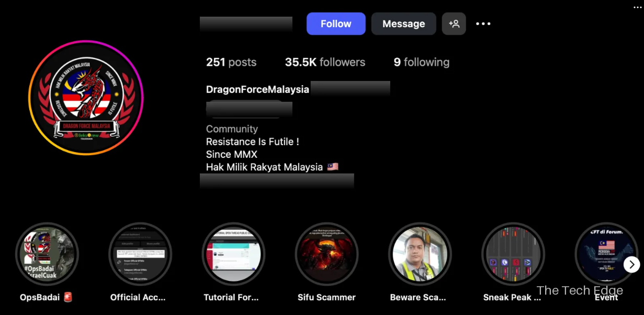Click the suggested people add-user icon
The height and width of the screenshot is (315, 644).
tap(454, 24)
